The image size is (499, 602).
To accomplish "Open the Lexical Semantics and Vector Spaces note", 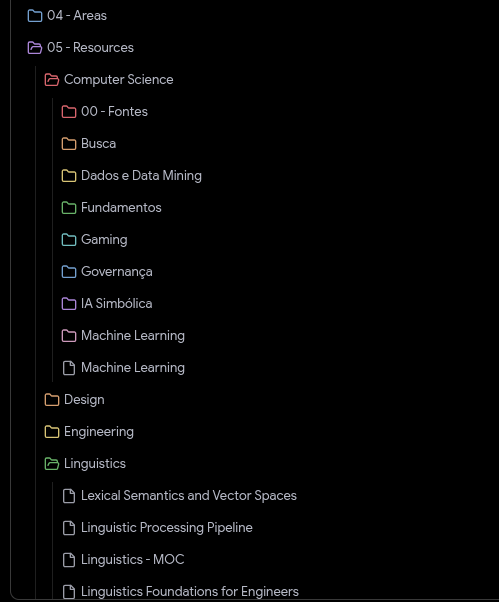I will pos(180,496).
